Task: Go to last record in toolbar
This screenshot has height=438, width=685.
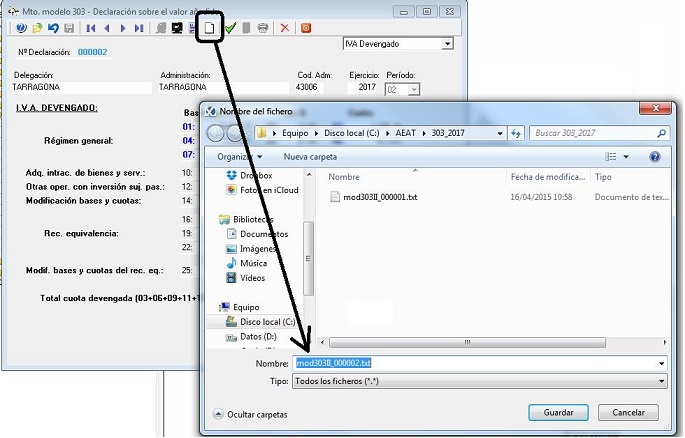Action: [139, 28]
